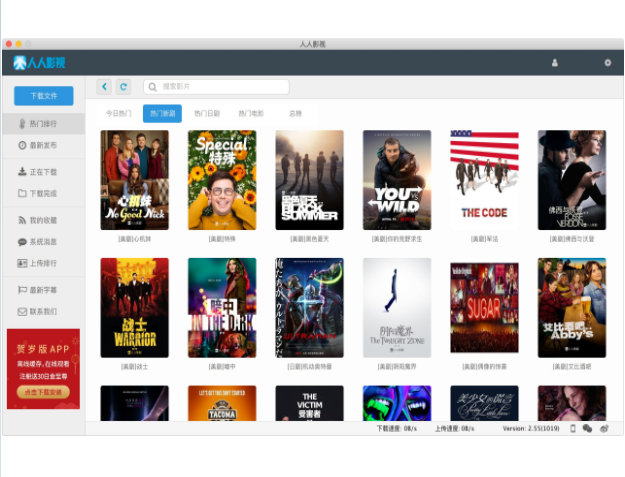The image size is (625, 477).
Task: Open the settings gear in the header
Action: pos(607,63)
